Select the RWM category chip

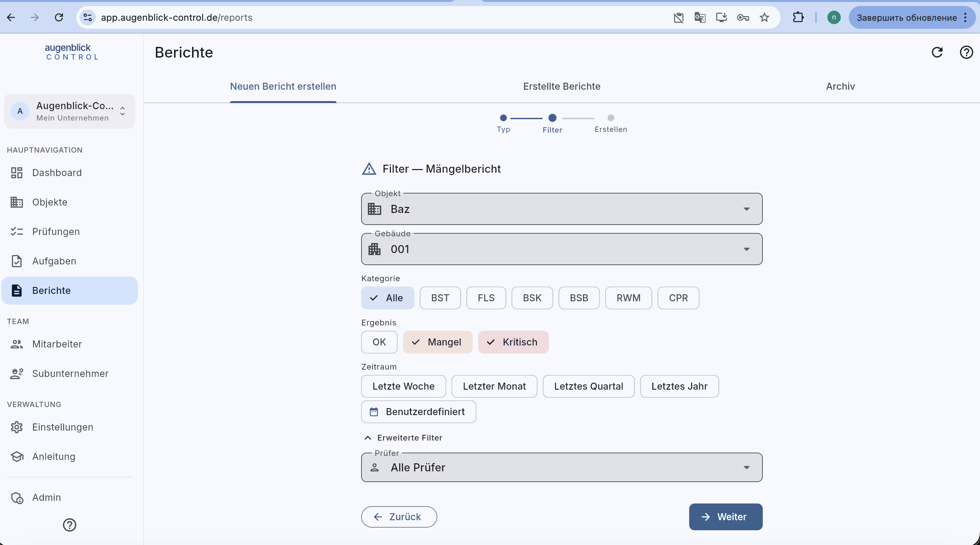click(629, 298)
